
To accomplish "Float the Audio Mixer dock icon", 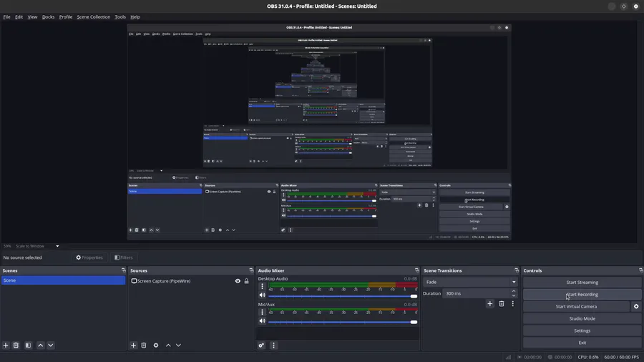I will coord(417,270).
